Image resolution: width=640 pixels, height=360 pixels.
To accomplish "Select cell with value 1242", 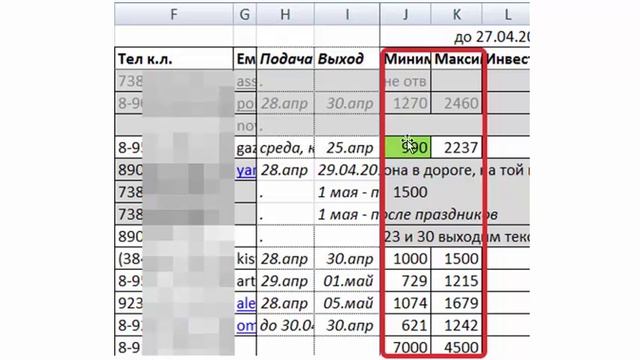I will (x=457, y=325).
